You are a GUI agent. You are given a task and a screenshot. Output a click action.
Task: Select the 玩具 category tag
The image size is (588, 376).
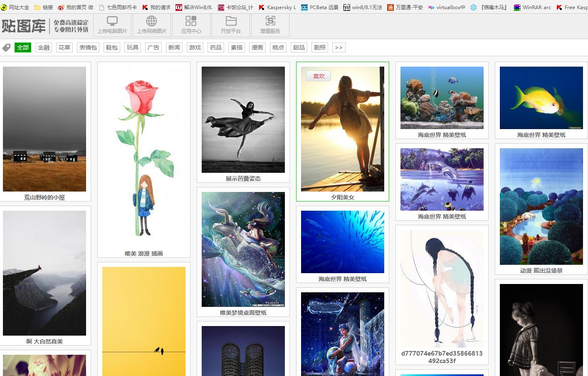133,47
